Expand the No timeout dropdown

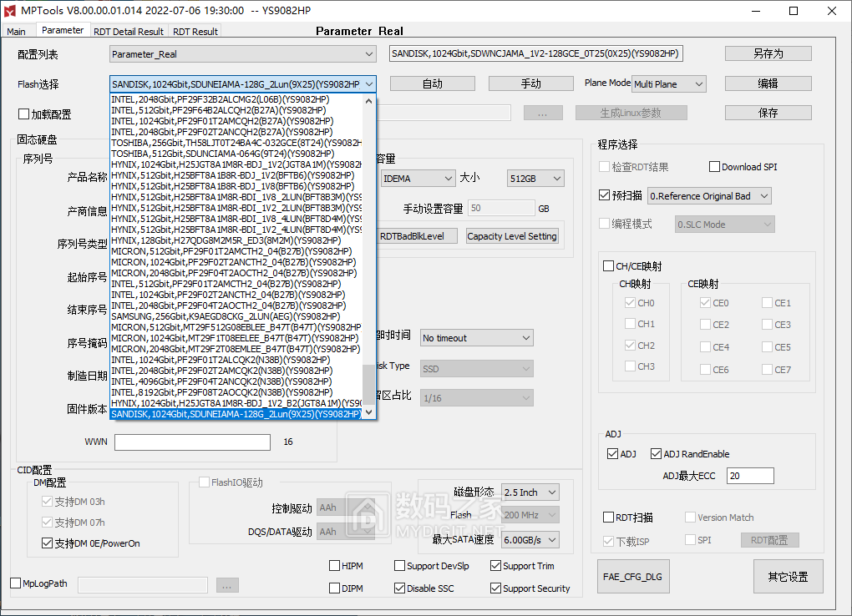tap(476, 338)
